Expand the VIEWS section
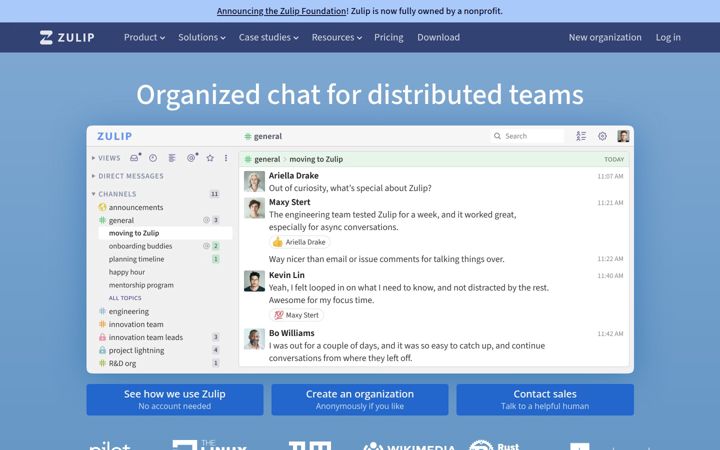Image resolution: width=720 pixels, height=450 pixels. 106,158
